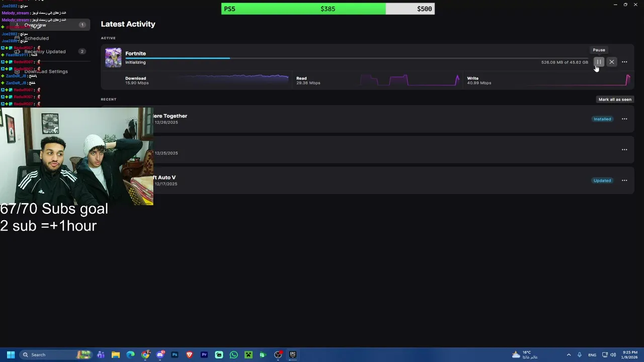The width and height of the screenshot is (644, 362).
Task: Click the Epic Games Launcher taskbar icon
Action: tap(293, 354)
